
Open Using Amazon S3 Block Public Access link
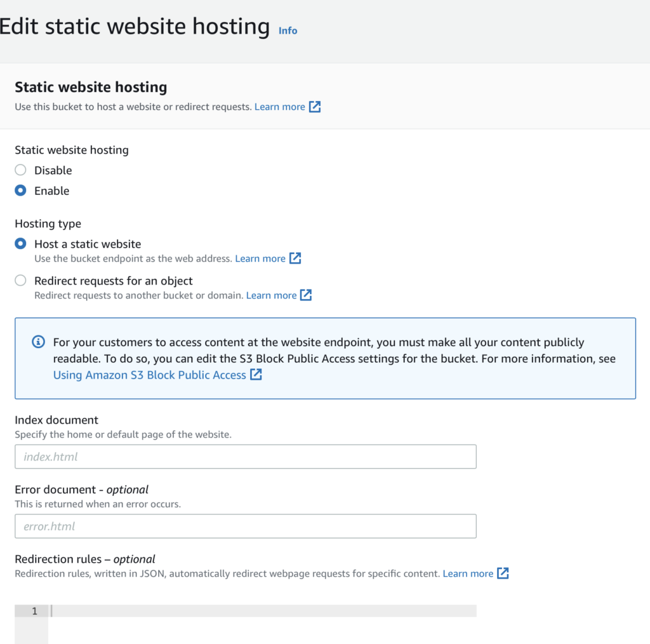click(x=150, y=375)
